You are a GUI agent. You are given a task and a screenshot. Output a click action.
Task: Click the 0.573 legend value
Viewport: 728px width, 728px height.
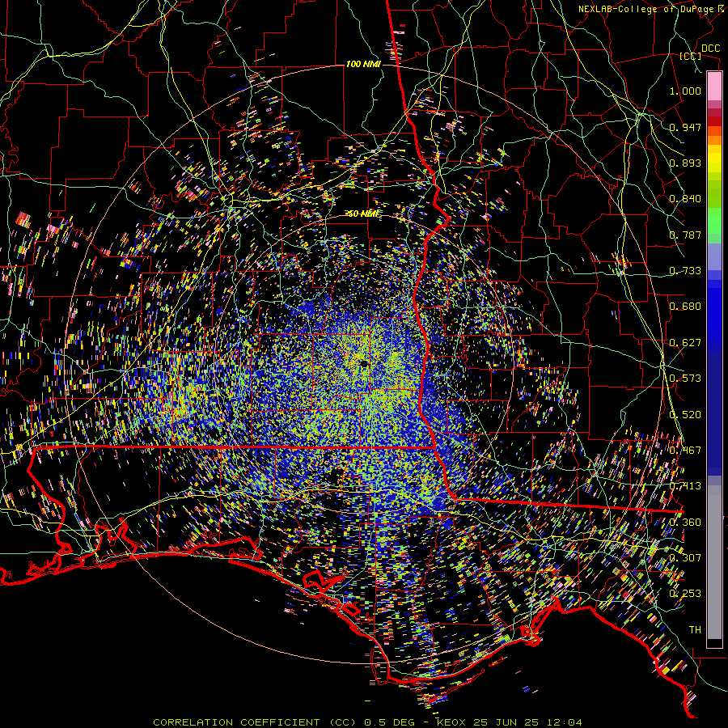point(685,379)
